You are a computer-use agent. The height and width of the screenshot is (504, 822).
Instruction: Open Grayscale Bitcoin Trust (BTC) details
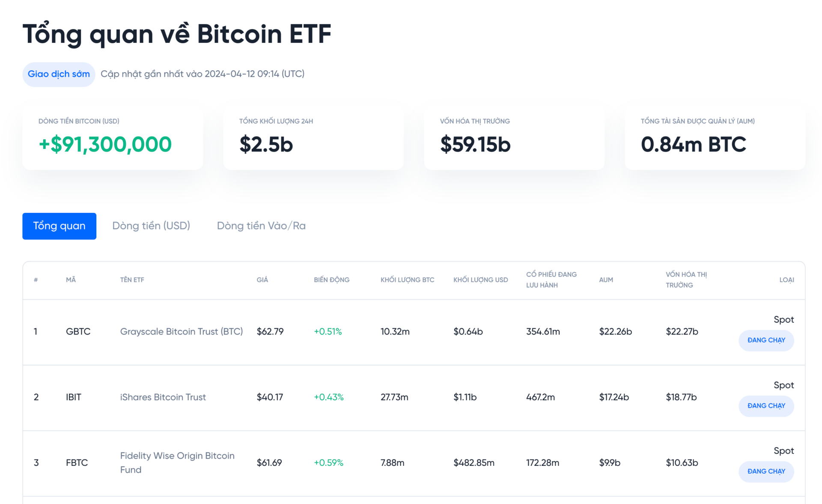[x=181, y=331]
